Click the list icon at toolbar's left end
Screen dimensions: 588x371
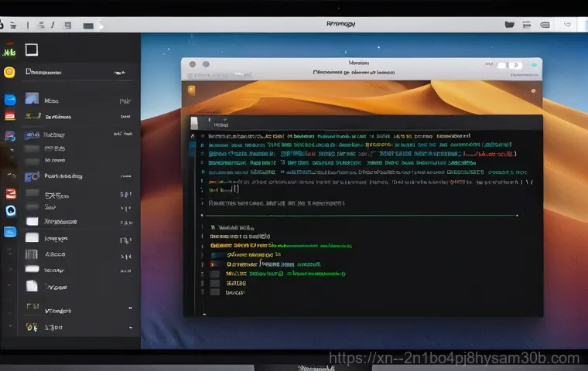pyautogui.click(x=13, y=26)
